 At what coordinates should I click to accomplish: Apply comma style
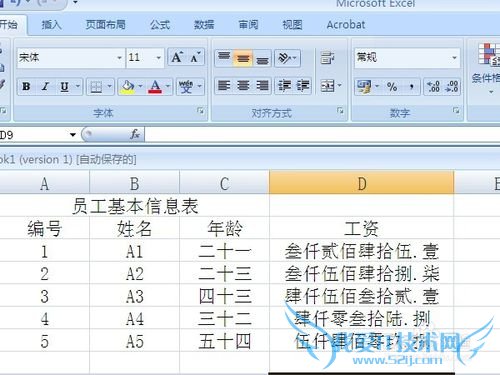pyautogui.click(x=412, y=87)
